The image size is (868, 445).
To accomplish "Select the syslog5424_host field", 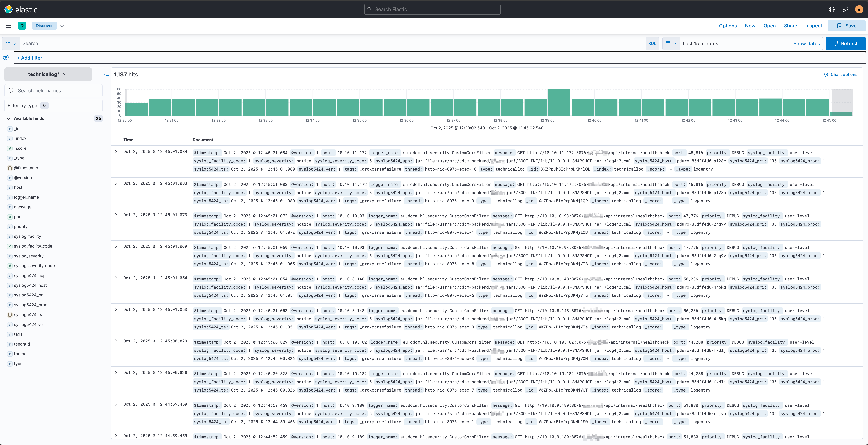I will click(x=30, y=285).
